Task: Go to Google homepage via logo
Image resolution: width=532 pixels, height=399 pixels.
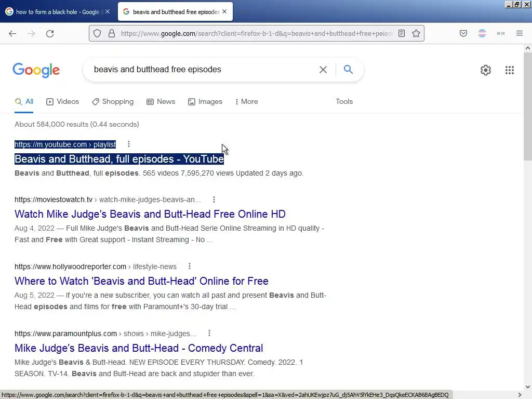Action: click(x=36, y=70)
